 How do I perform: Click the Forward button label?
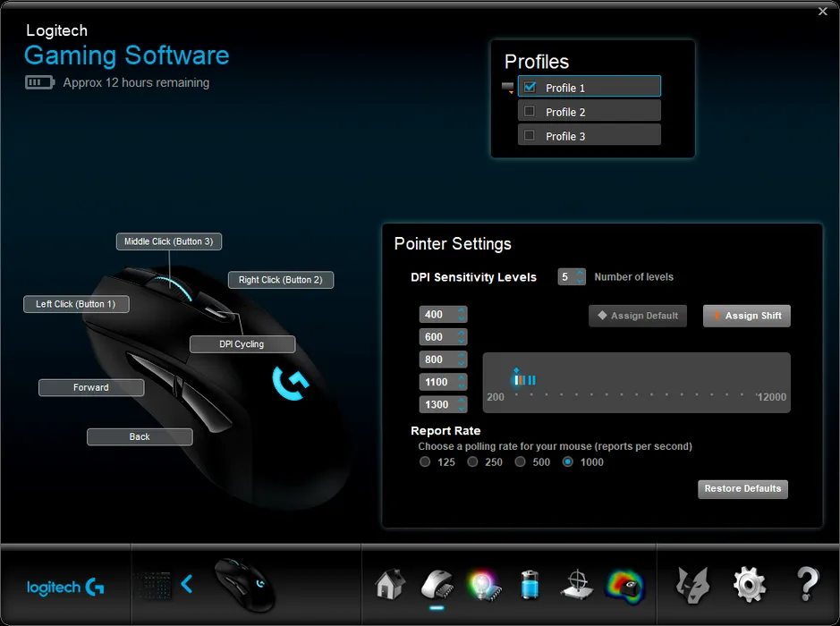pyautogui.click(x=91, y=388)
